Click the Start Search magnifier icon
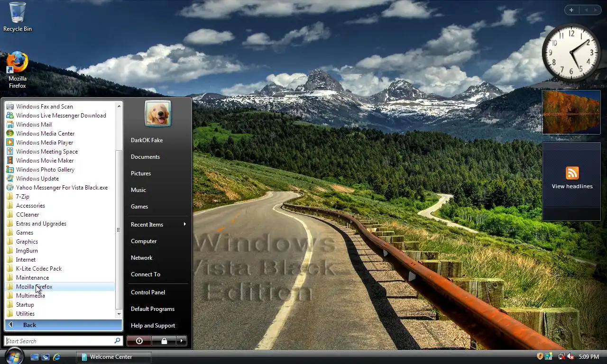 pos(117,341)
